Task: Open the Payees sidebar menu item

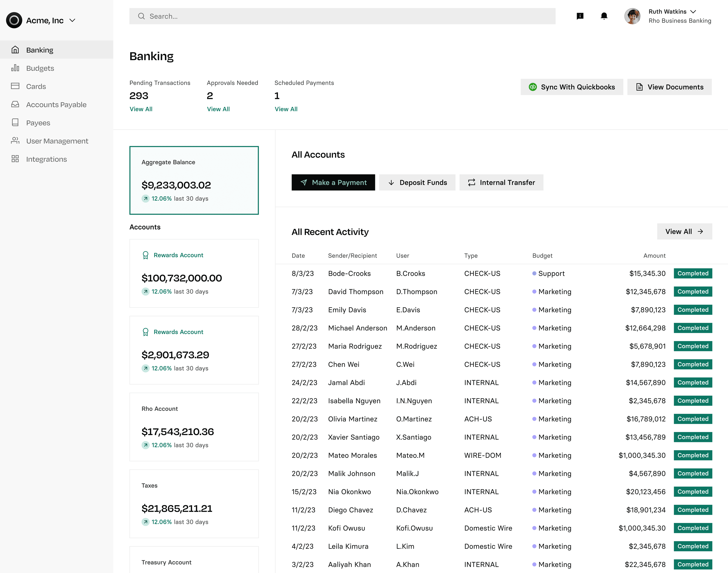Action: 38,123
